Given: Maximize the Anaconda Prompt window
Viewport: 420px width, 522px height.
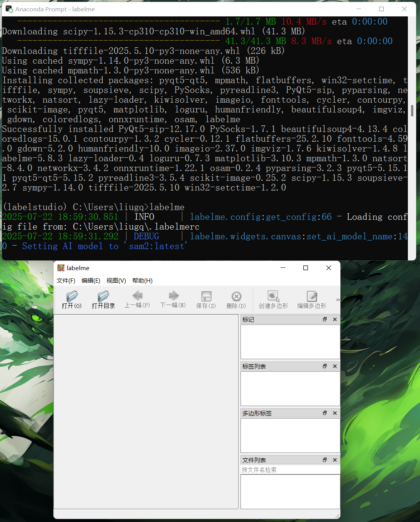Looking at the screenshot, I should [381, 9].
